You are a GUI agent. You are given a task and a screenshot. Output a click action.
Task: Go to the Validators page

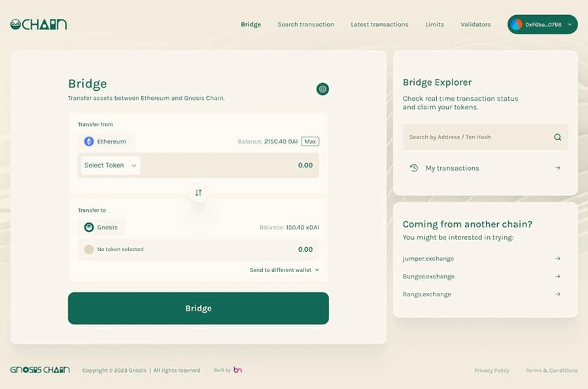point(476,25)
